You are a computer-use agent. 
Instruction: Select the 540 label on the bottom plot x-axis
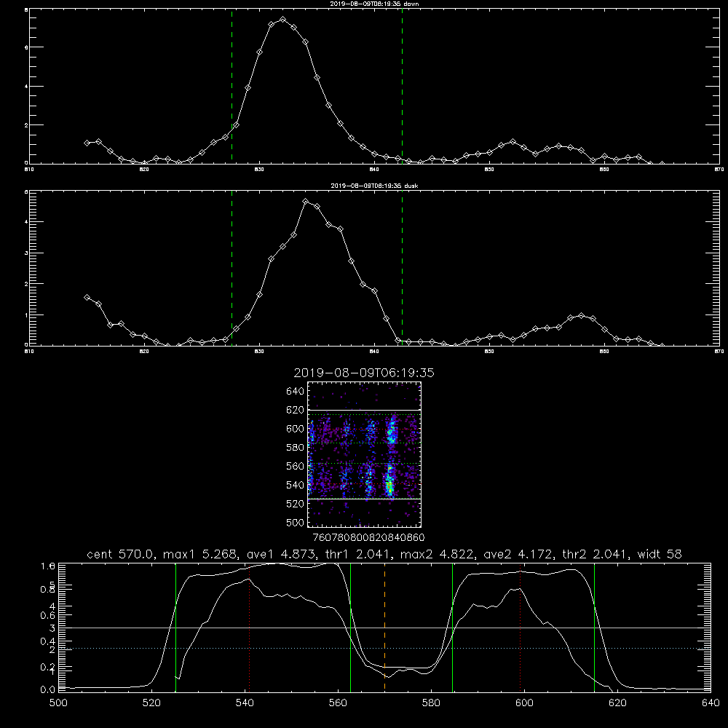(245, 703)
